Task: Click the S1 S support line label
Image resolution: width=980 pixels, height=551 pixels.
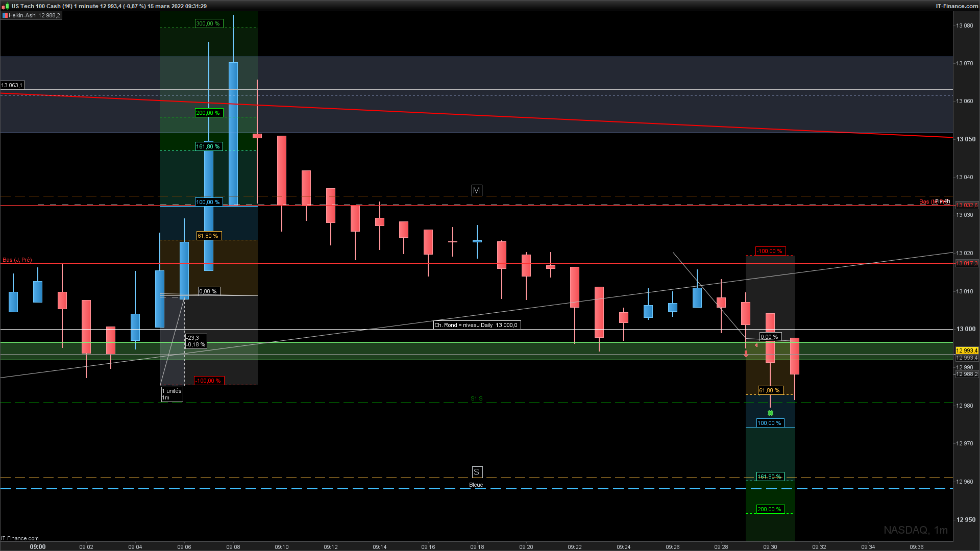Action: (476, 398)
